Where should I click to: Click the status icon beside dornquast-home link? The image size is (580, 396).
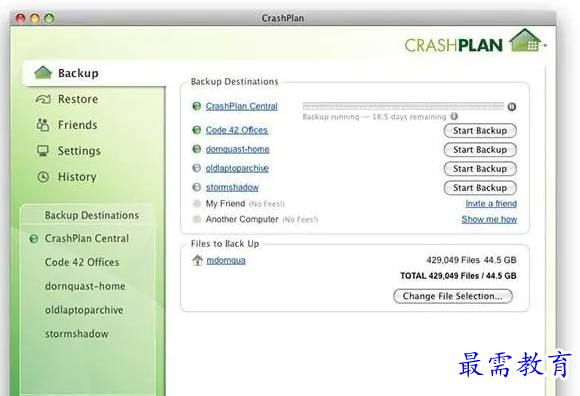point(197,149)
